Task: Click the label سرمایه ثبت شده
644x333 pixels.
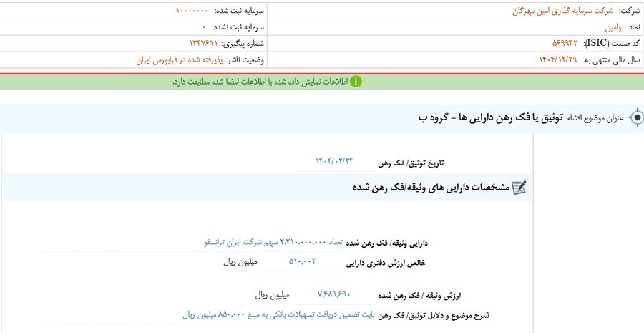Action: [x=240, y=11]
